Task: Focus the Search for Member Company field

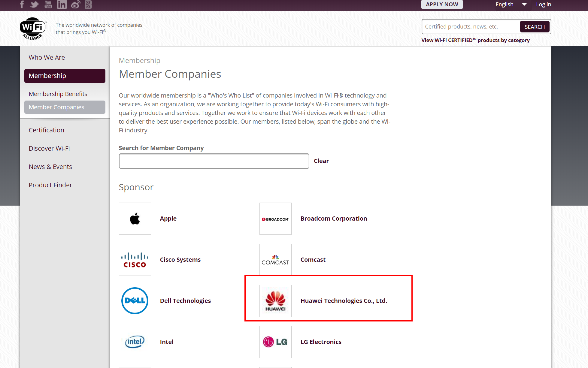Action: pos(214,161)
